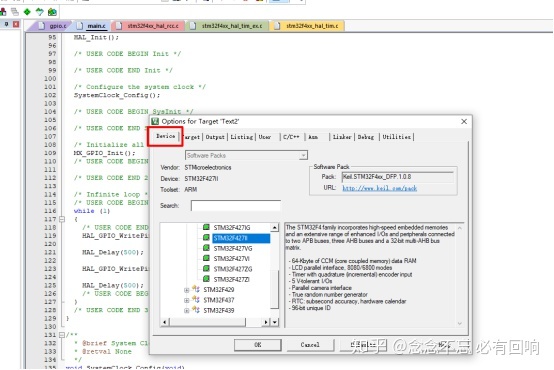Open the User tab in options dialog
Viewport: 554px width, 370px height.
[x=265, y=137]
